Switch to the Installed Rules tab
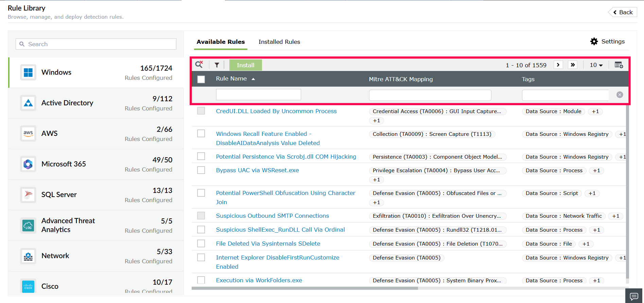644x303 pixels. click(279, 42)
